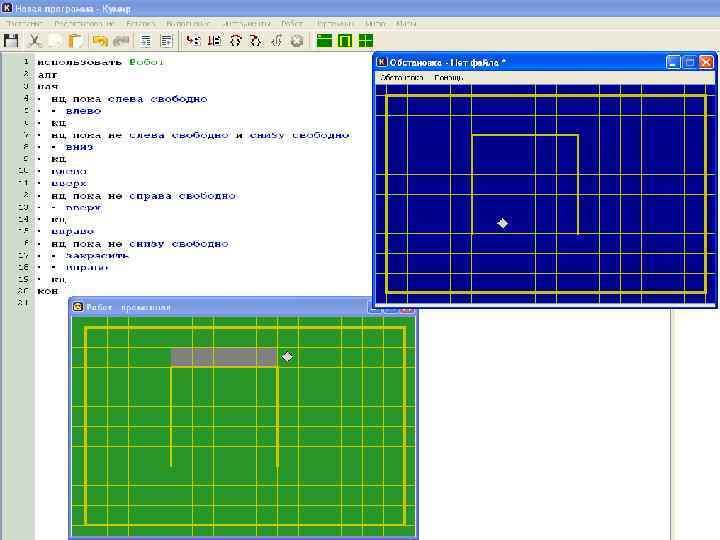Click the gray step-out arrow icon
720x540 pixels.
(x=276, y=40)
